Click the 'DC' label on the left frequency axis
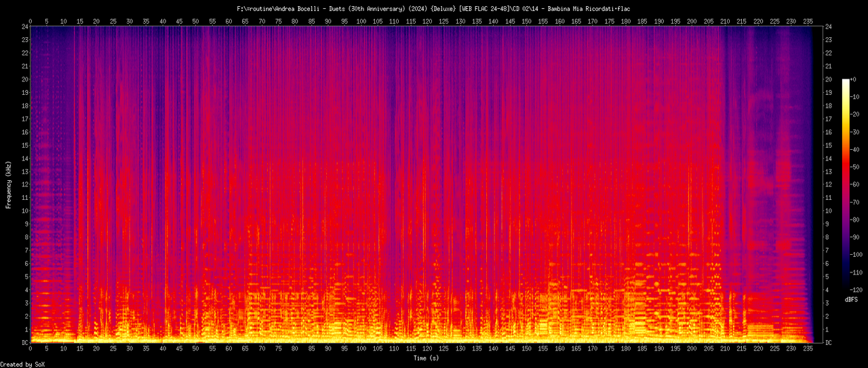Viewport: 868px width, 368px height. (24, 343)
